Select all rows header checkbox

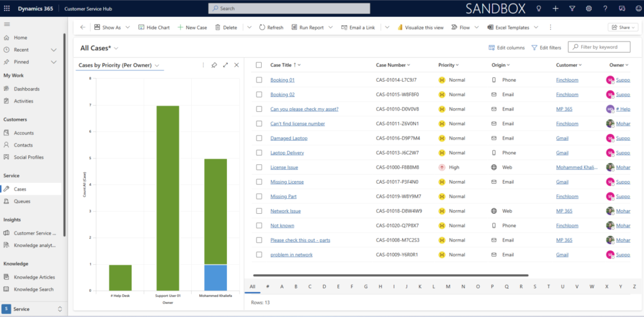pos(258,65)
